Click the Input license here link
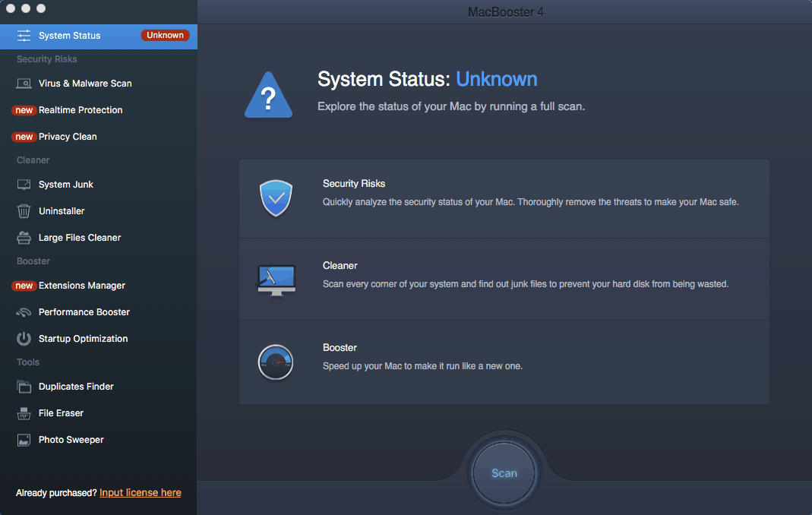This screenshot has height=515, width=812. (140, 492)
